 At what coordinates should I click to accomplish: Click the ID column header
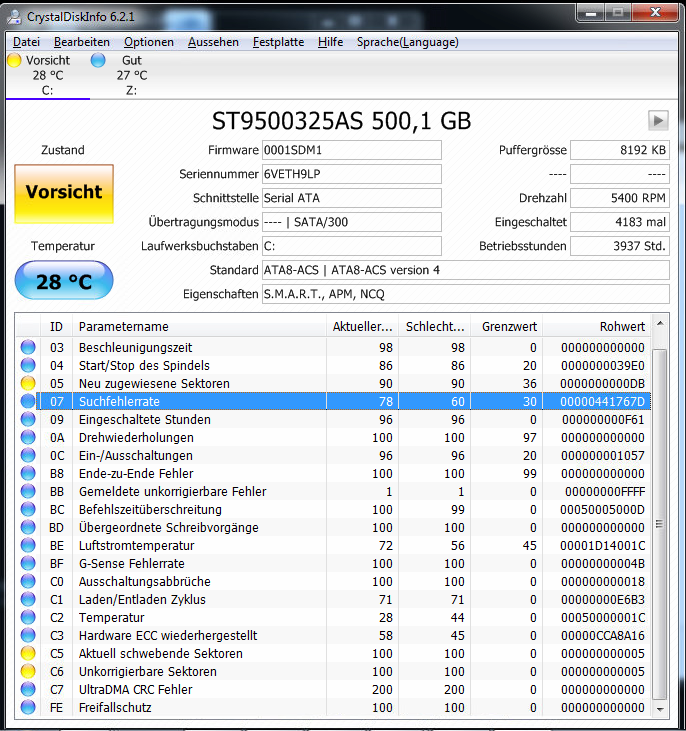[56, 326]
